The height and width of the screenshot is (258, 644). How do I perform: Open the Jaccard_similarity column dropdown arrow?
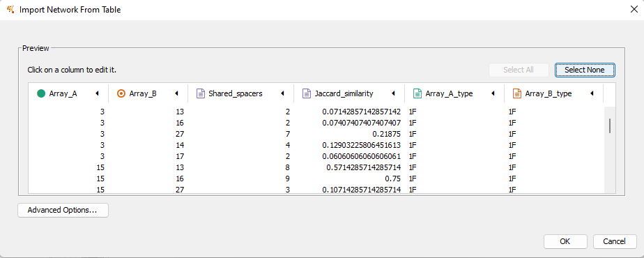394,93
